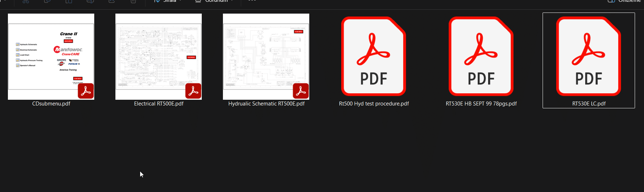Click the file name "Hydraulic Schematic RT500E.pdf"
Screen dimensions: 644x192
point(266,104)
